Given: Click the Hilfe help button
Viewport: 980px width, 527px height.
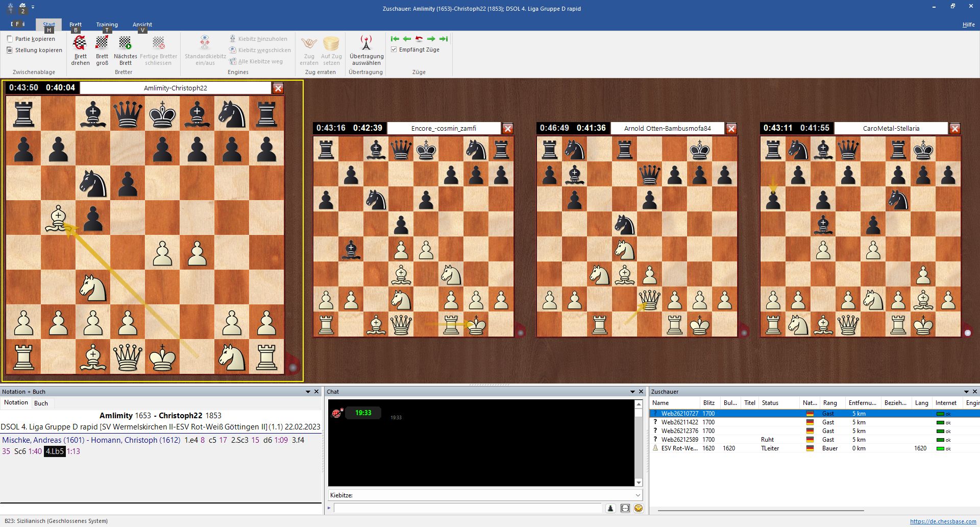Looking at the screenshot, I should (968, 25).
